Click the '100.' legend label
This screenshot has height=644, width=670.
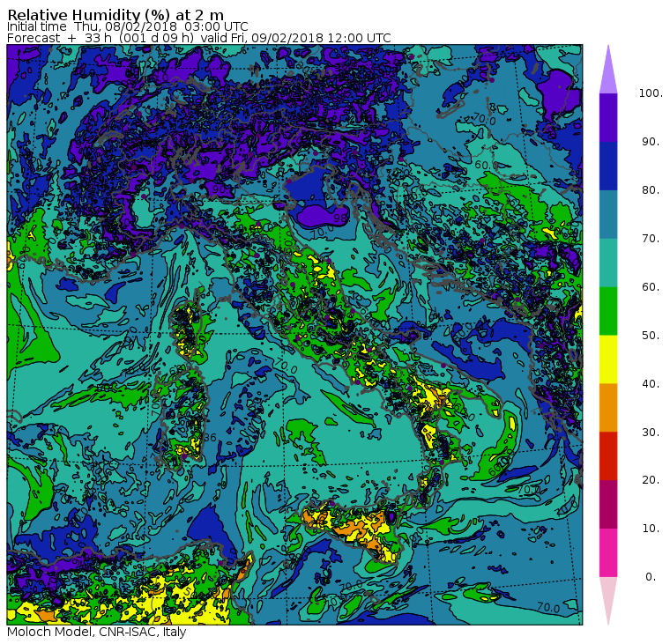pyautogui.click(x=651, y=93)
